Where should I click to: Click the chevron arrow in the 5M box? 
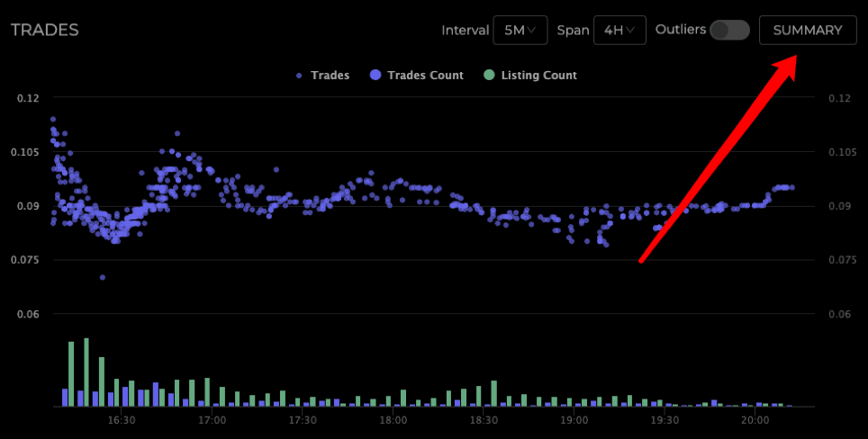(532, 30)
